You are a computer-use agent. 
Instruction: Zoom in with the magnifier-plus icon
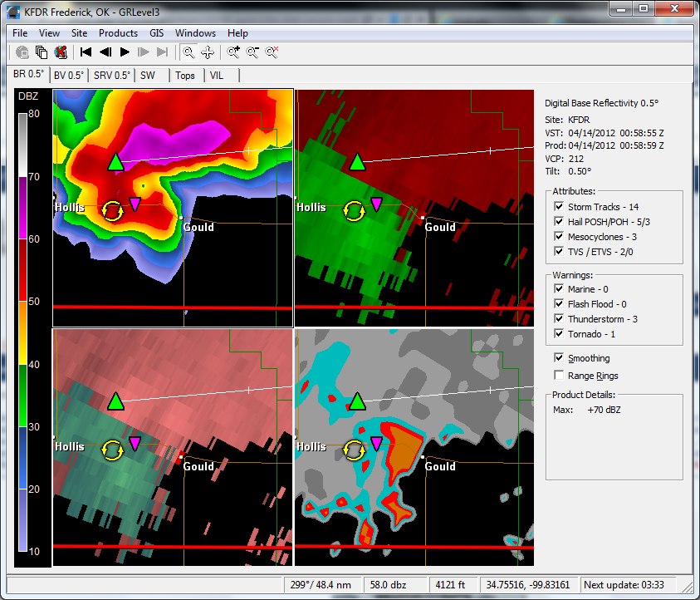point(233,52)
